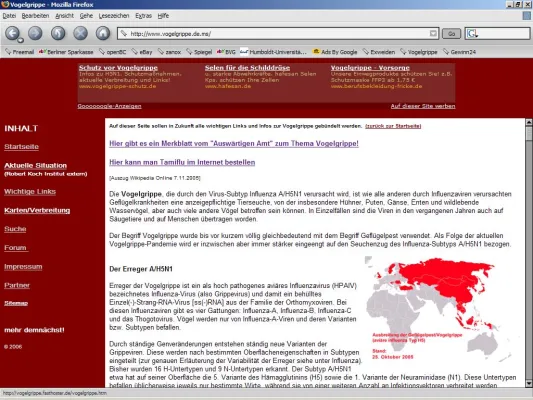This screenshot has width=533, height=400.
Task: Expand the address bar history dropdown
Action: click(x=433, y=34)
